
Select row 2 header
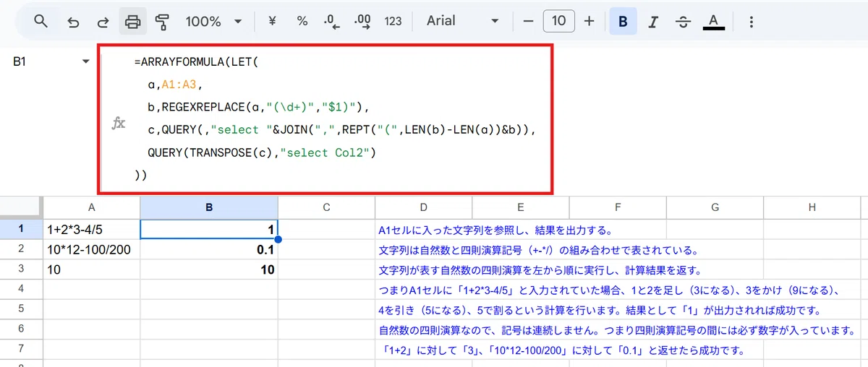[22, 249]
